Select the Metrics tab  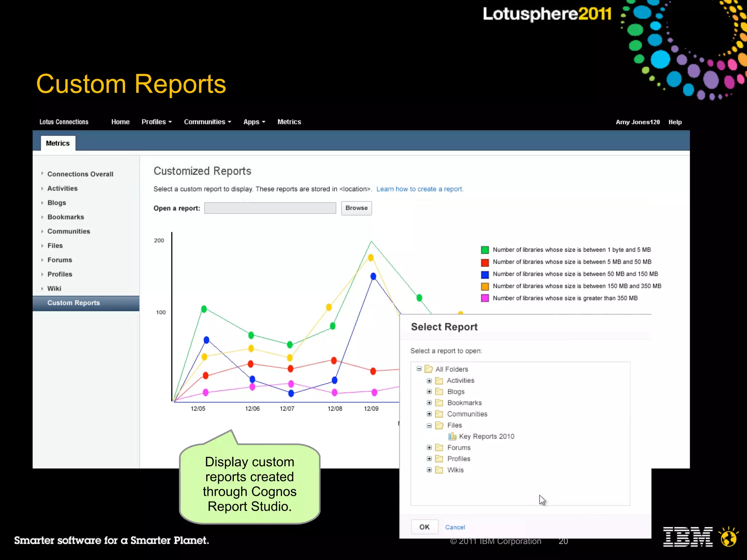[x=58, y=143]
